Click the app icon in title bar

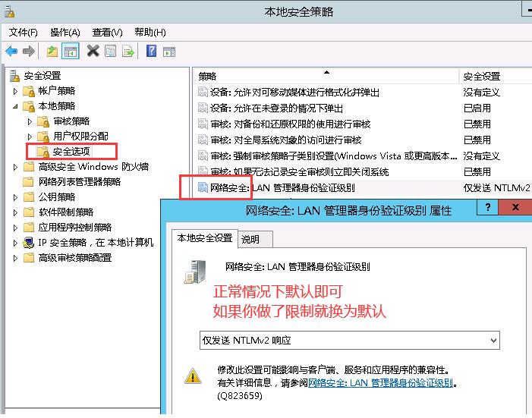(10, 12)
